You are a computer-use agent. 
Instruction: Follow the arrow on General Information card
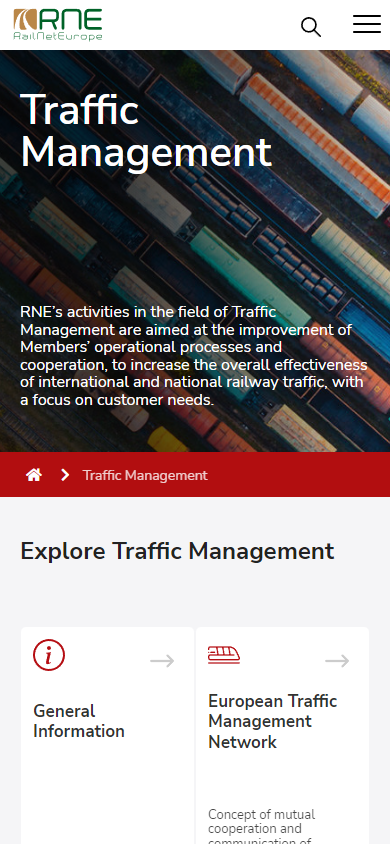click(162, 660)
